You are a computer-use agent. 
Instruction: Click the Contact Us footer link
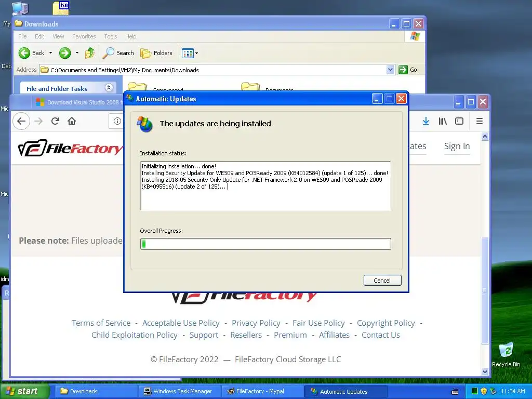381,335
